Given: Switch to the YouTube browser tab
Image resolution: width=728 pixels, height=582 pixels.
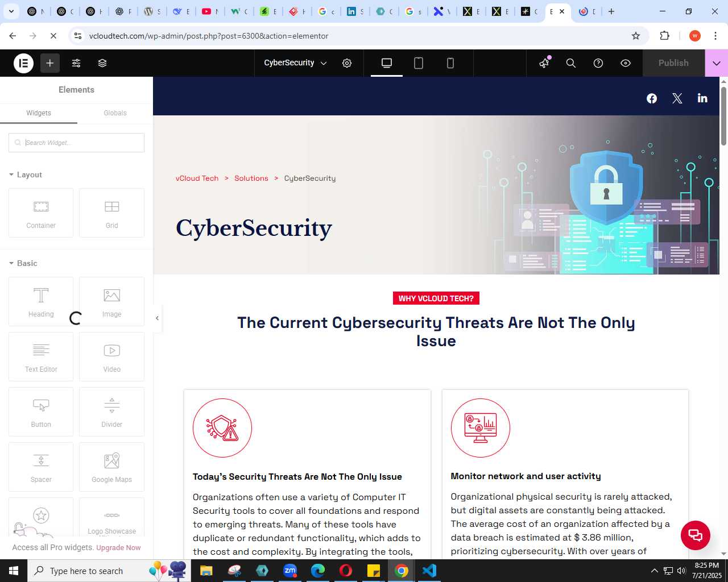Looking at the screenshot, I should click(x=210, y=11).
